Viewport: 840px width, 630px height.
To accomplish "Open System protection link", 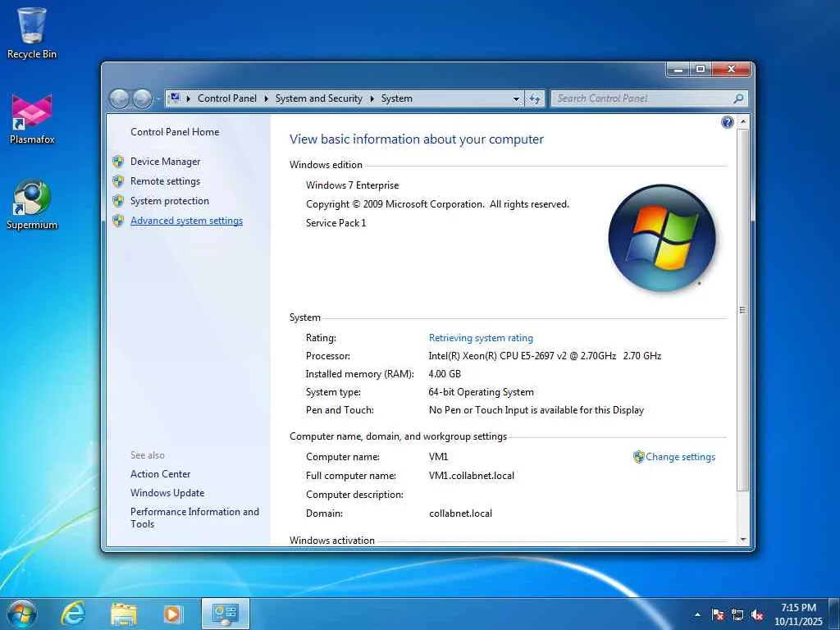I will click(x=170, y=201).
